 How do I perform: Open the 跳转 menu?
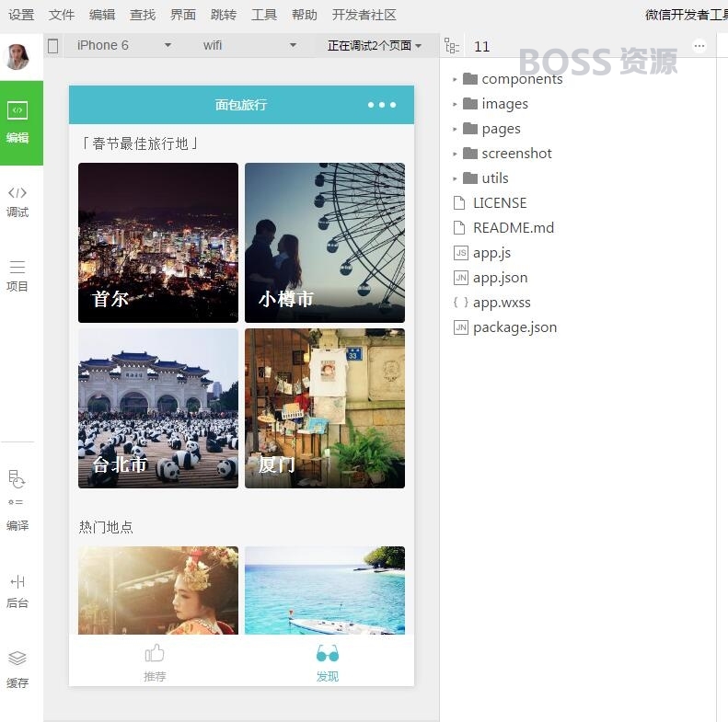click(224, 15)
